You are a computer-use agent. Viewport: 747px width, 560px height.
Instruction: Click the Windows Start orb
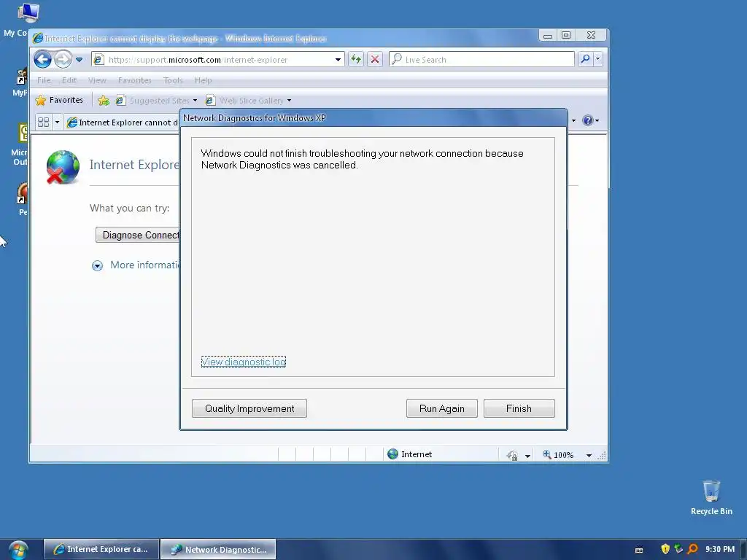coord(18,550)
